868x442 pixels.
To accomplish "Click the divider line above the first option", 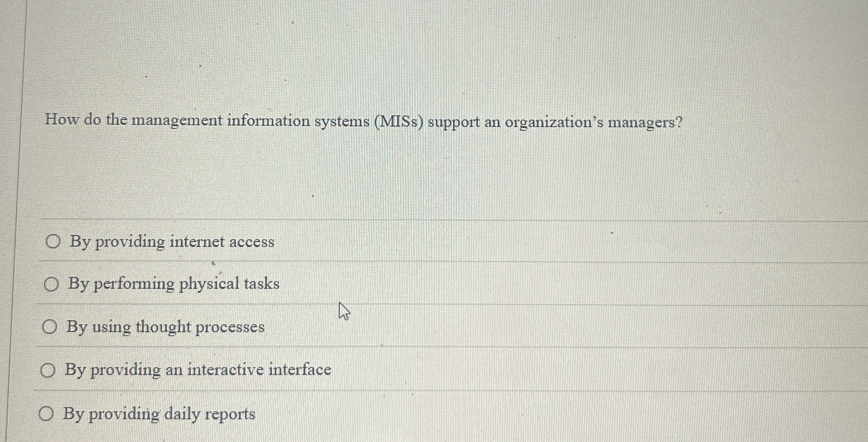I will click(416, 219).
